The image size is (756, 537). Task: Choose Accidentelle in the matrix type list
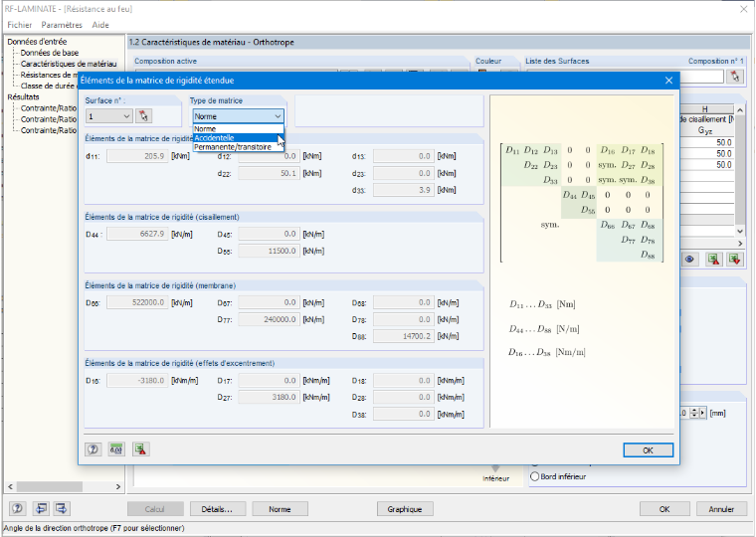(238, 138)
